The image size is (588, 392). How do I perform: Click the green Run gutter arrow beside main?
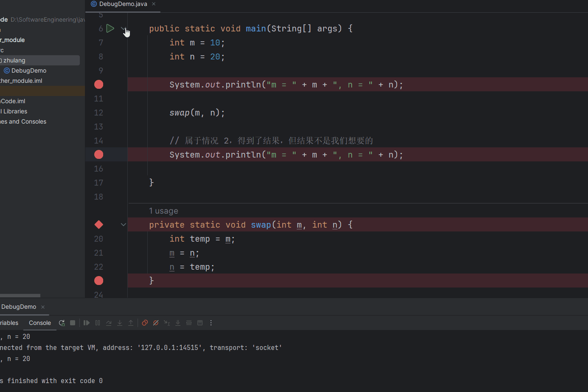coord(110,28)
